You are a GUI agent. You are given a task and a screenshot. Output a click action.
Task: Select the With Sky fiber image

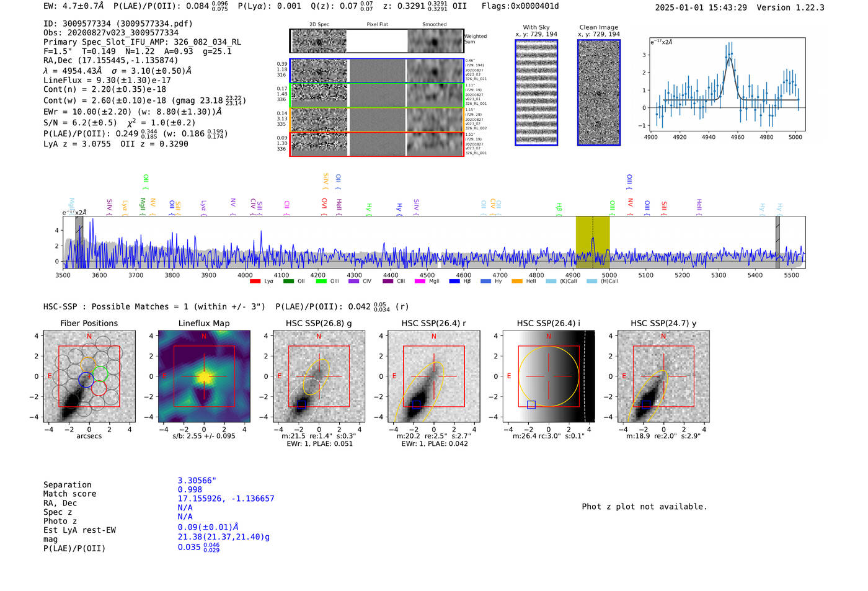(x=536, y=93)
